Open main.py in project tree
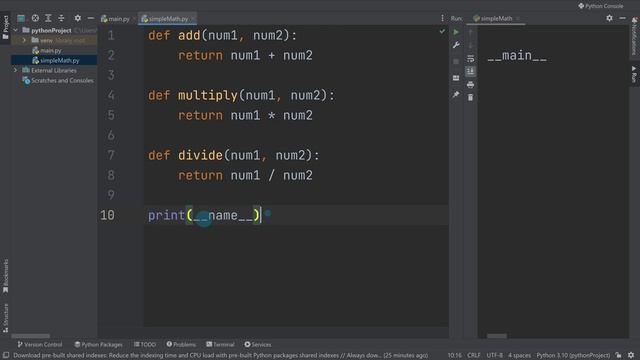 (x=51, y=51)
